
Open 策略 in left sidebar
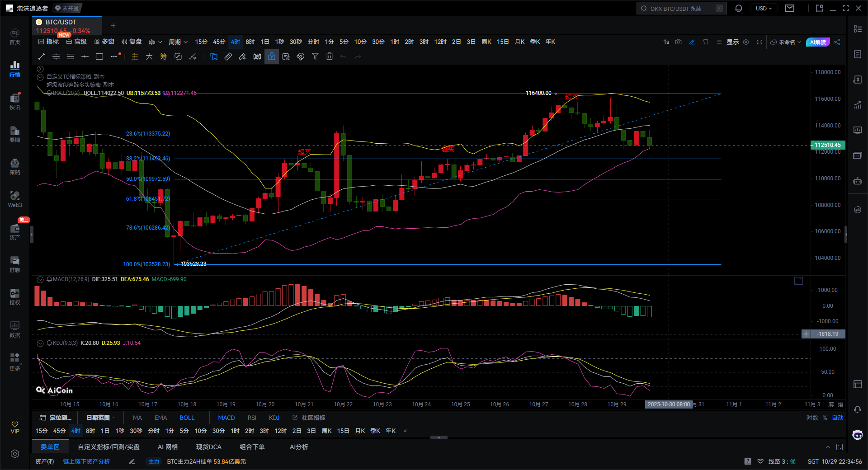[x=15, y=166]
